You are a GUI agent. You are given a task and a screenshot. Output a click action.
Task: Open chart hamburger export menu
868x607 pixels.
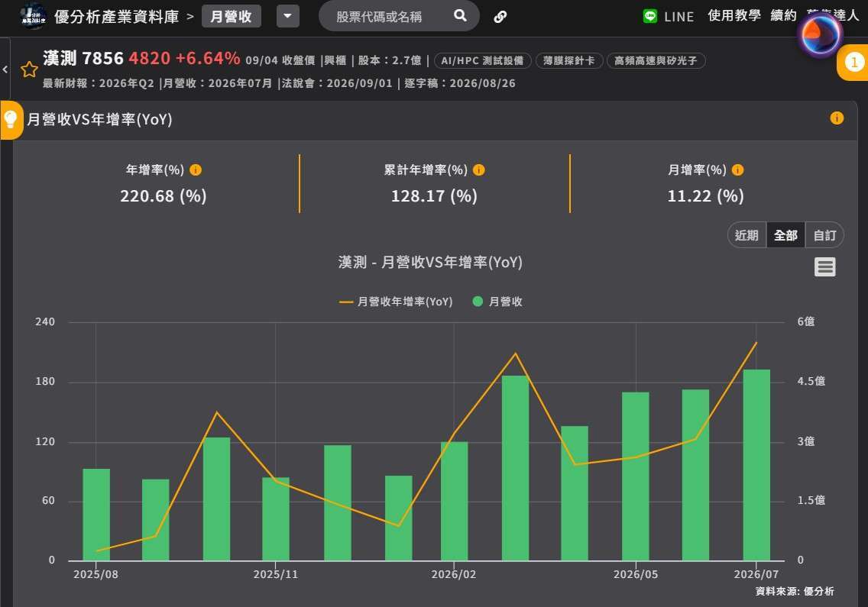pos(824,266)
